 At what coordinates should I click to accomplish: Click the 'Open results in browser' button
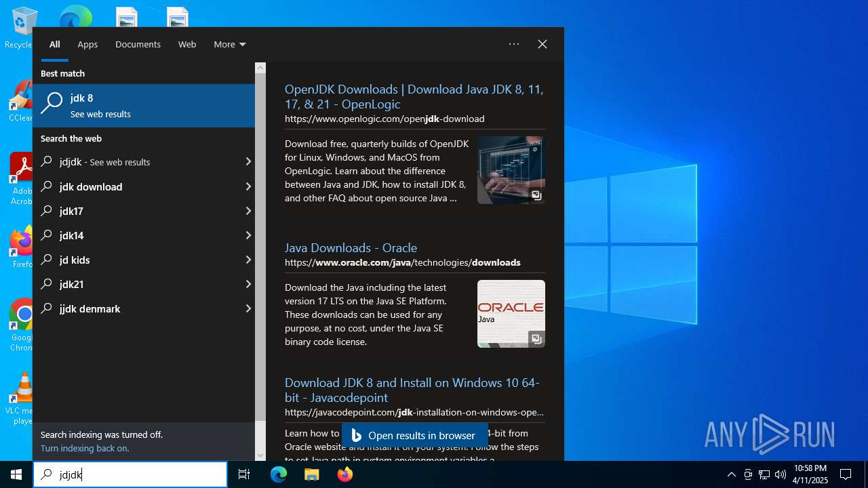point(414,436)
